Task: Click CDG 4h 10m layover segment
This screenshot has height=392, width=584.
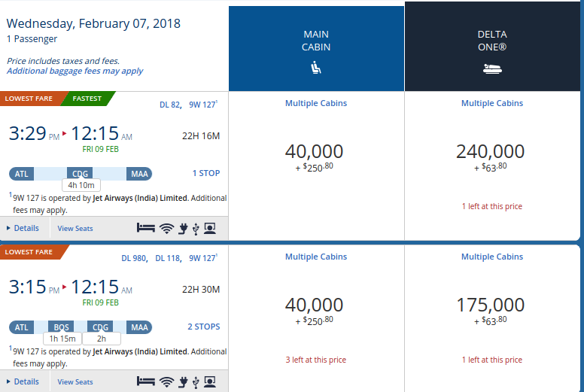Action: (81, 175)
